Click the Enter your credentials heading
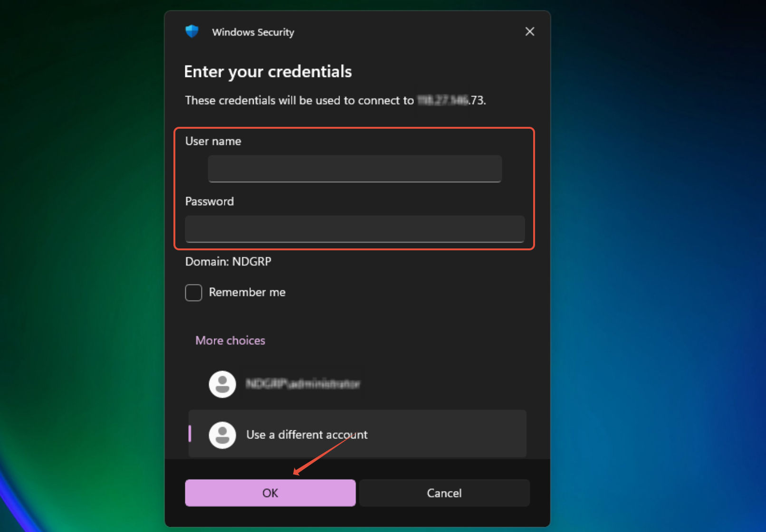766x532 pixels. pyautogui.click(x=268, y=72)
